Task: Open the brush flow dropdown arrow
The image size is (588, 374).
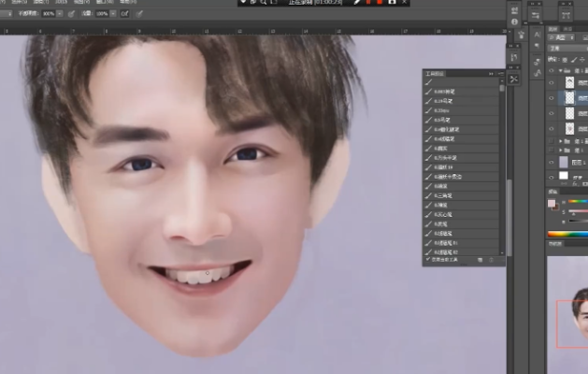Action: [112, 15]
